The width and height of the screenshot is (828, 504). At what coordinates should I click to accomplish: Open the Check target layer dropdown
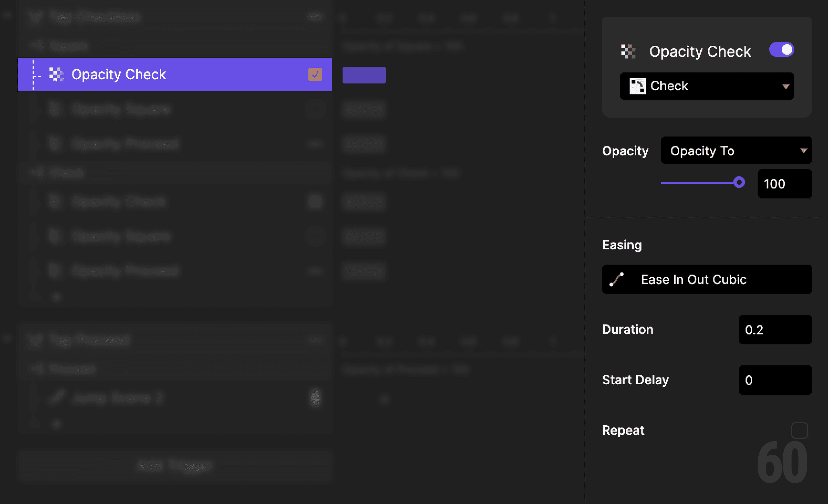tap(707, 86)
